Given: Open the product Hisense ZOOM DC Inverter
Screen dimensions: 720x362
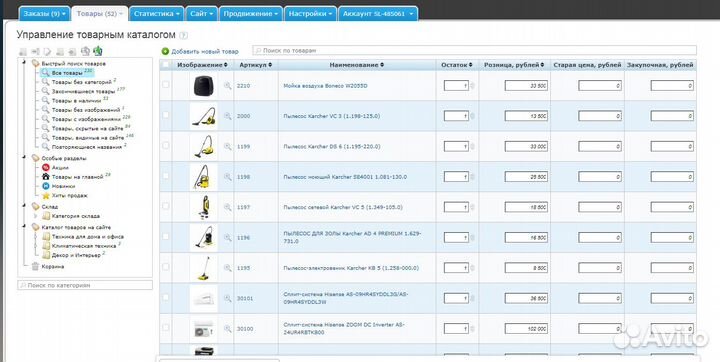Looking at the screenshot, I should click(x=344, y=328).
